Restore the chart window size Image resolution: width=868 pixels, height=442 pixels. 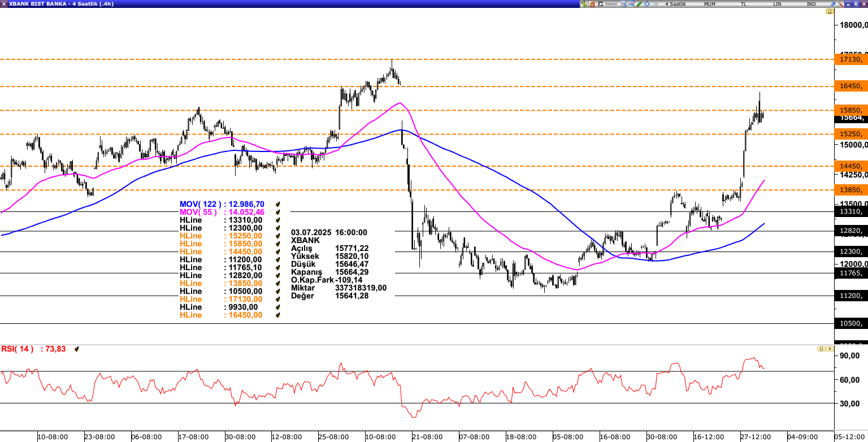(x=856, y=4)
